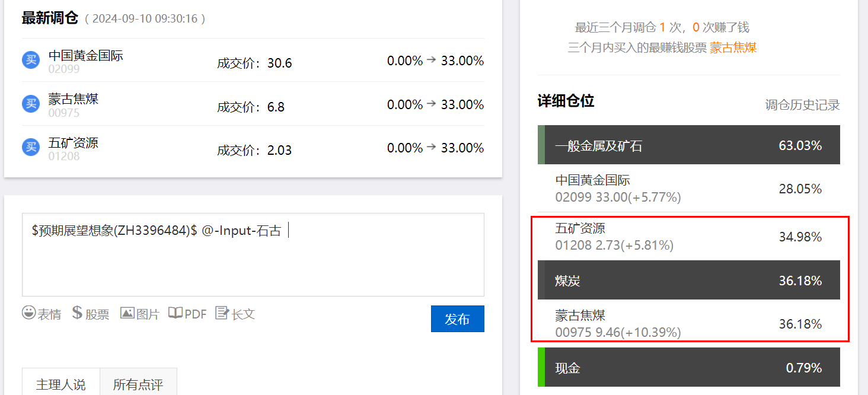Collapse the 煤炭 sector header

tap(688, 281)
